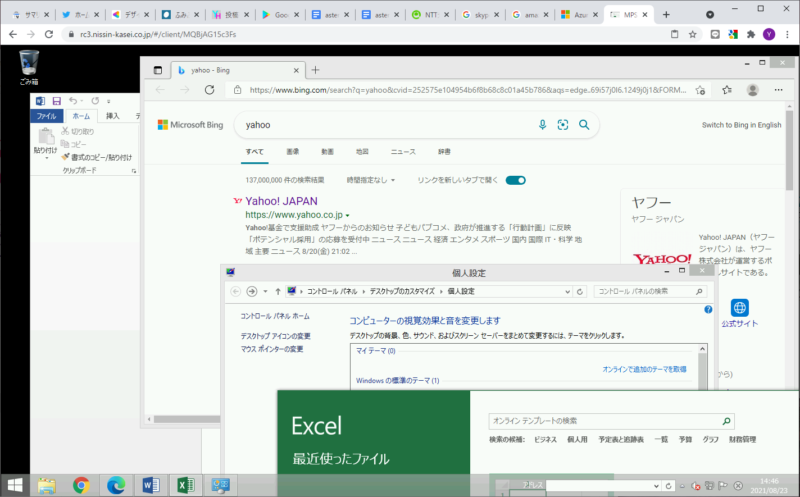
Task: Click the Excel icon on the taskbar
Action: [x=186, y=485]
